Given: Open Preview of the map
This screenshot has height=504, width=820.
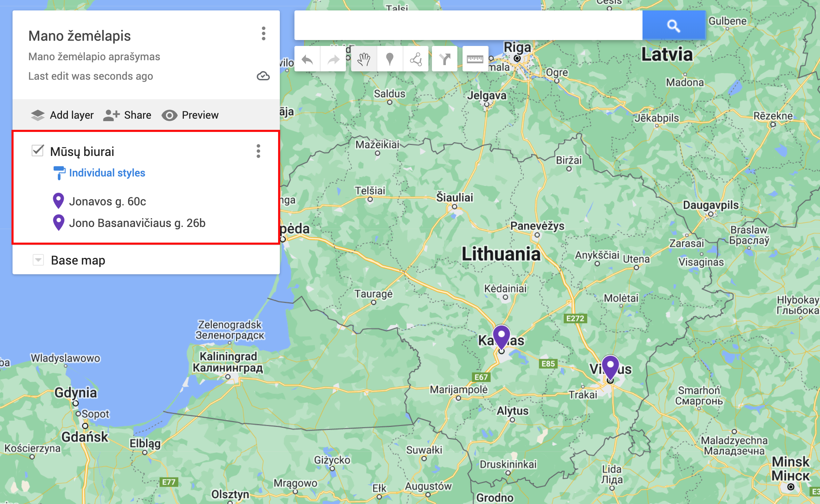Looking at the screenshot, I should [190, 115].
